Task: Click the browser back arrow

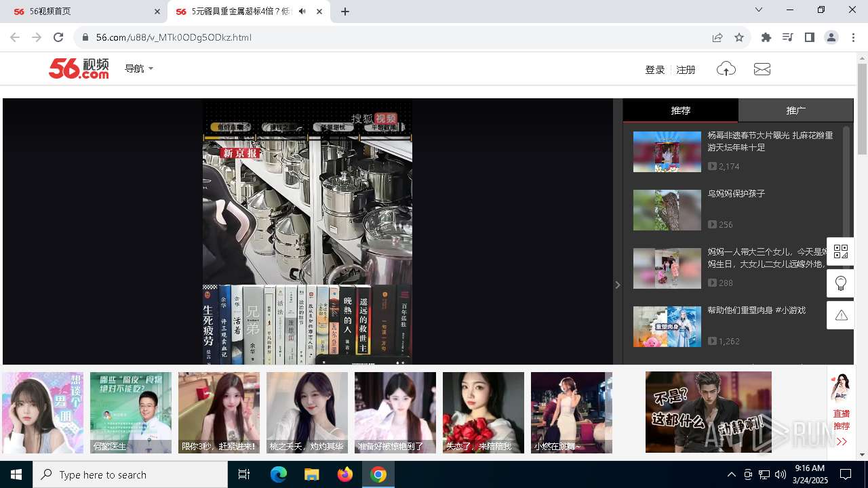Action: point(15,37)
